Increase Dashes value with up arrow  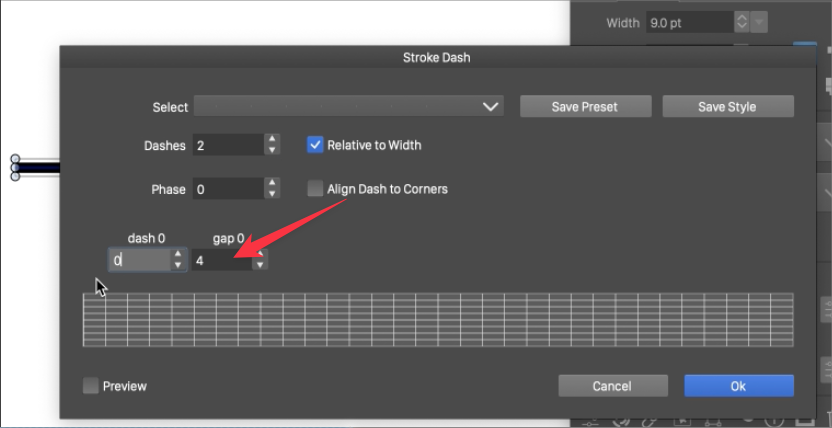[272, 140]
